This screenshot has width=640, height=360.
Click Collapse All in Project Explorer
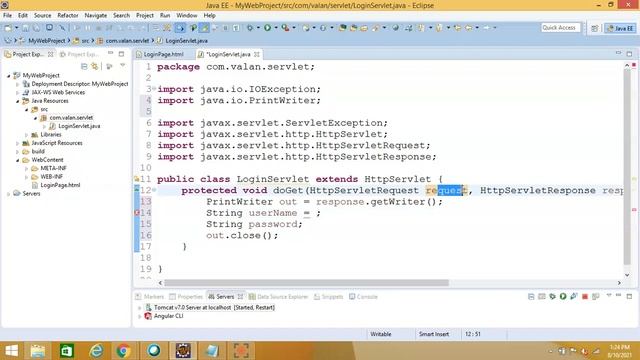pos(84,66)
